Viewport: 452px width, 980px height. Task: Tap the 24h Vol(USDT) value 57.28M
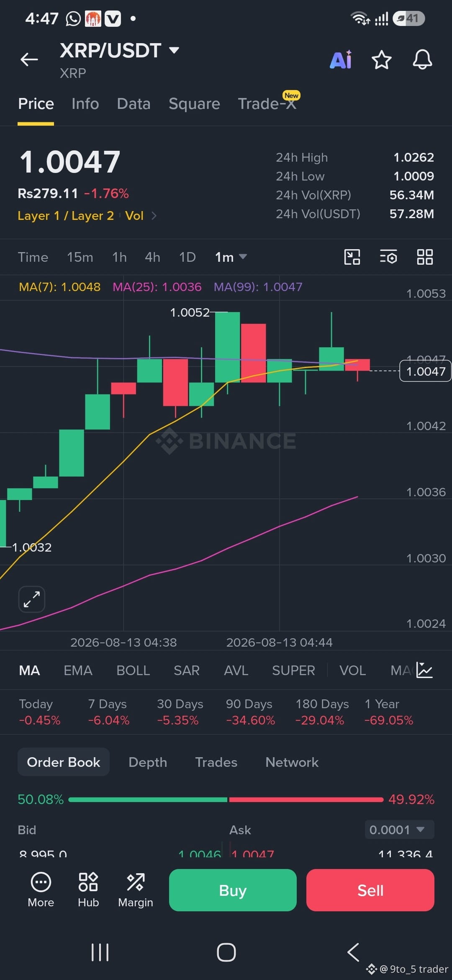tap(412, 214)
